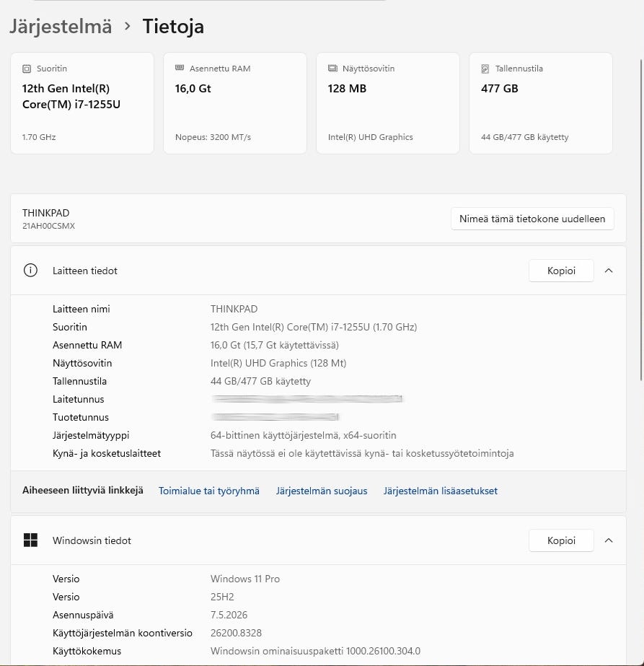Copy device info with Kopioi in Laitteen tiedot
The width and height of the screenshot is (644, 666).
561,271
